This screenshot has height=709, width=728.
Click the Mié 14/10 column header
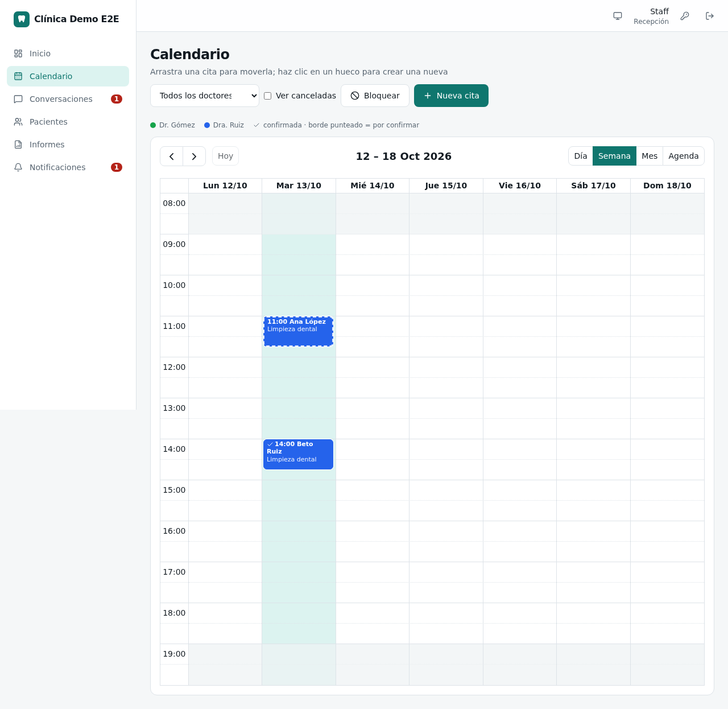click(x=373, y=186)
